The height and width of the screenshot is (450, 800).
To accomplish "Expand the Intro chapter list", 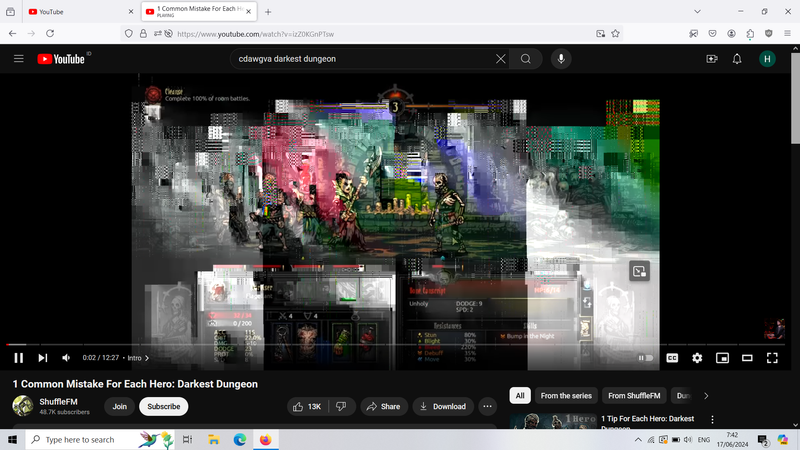I will [x=138, y=358].
